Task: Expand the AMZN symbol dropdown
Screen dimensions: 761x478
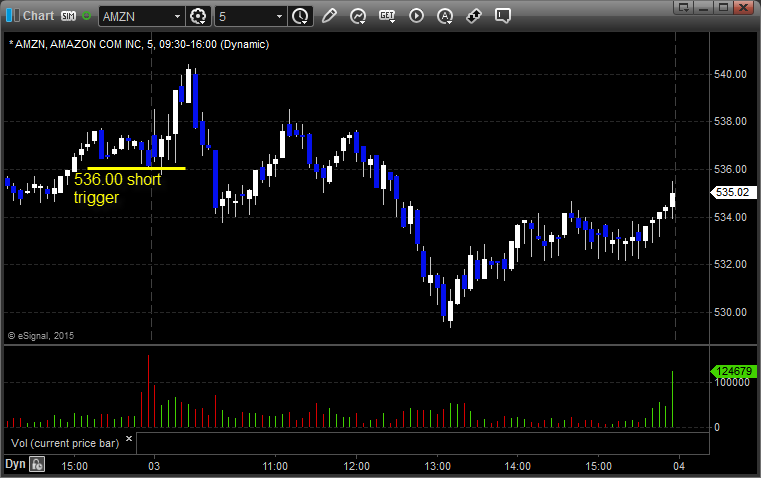Action: [177, 16]
